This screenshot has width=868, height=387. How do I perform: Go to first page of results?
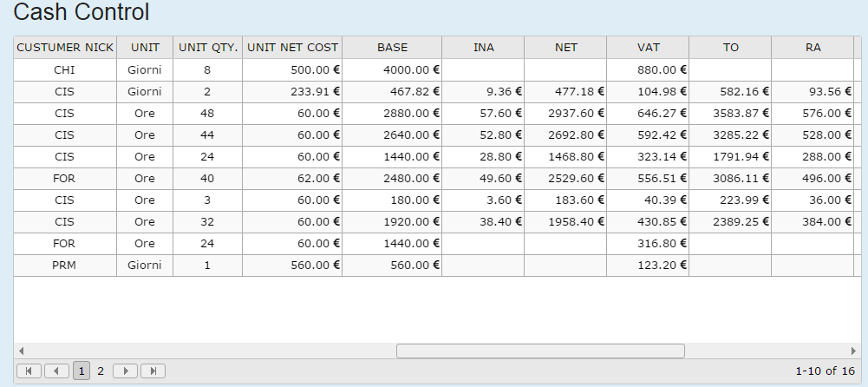[29, 371]
